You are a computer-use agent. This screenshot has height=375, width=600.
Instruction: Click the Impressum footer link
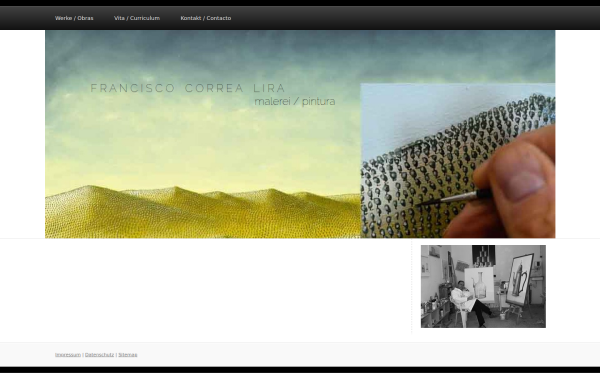[68, 355]
